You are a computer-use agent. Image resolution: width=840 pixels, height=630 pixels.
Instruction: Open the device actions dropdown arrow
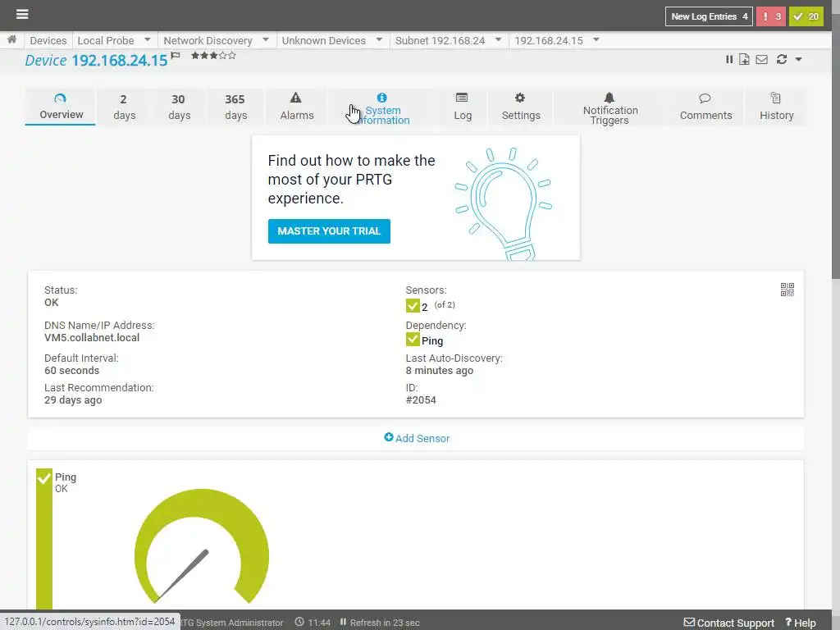click(x=799, y=59)
